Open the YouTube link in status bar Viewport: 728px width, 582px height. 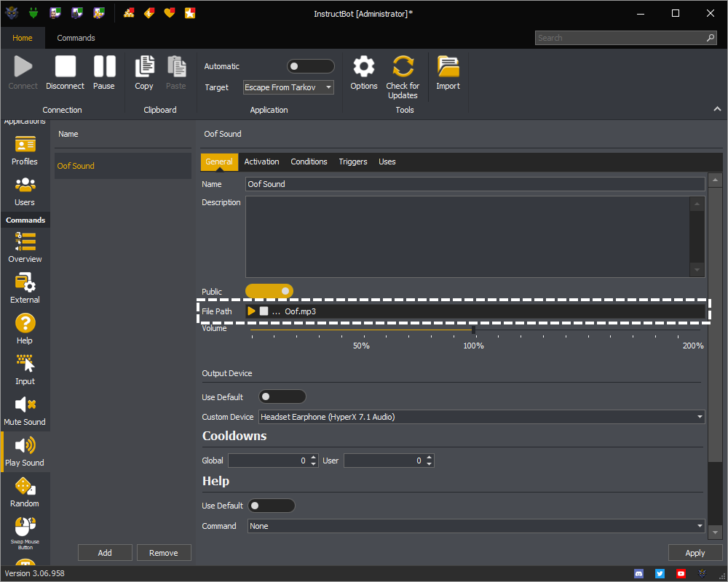(681, 574)
